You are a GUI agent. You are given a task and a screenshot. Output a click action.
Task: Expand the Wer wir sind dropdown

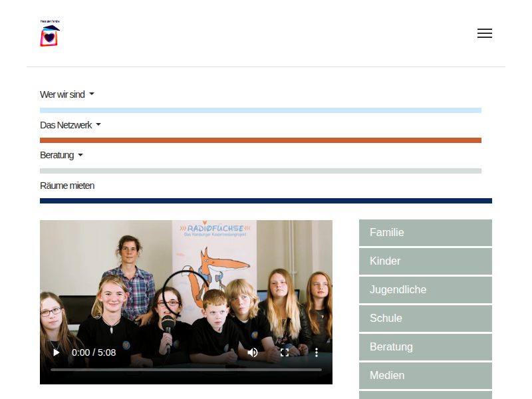[x=67, y=94]
